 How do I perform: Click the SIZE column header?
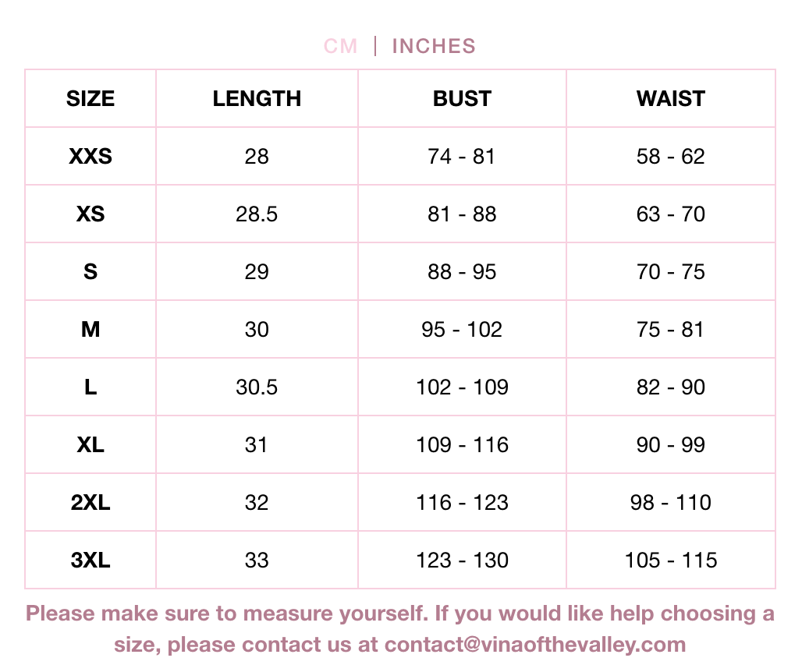[90, 99]
